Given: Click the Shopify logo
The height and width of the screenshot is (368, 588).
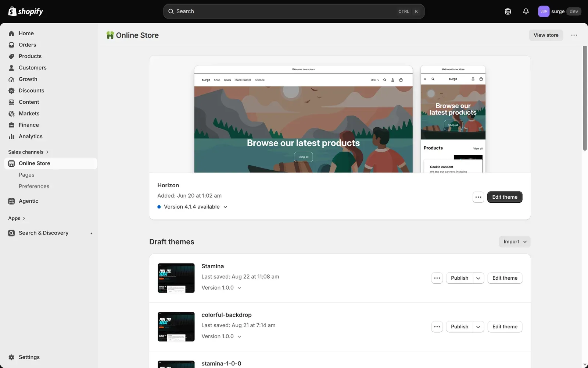Looking at the screenshot, I should coord(26,11).
